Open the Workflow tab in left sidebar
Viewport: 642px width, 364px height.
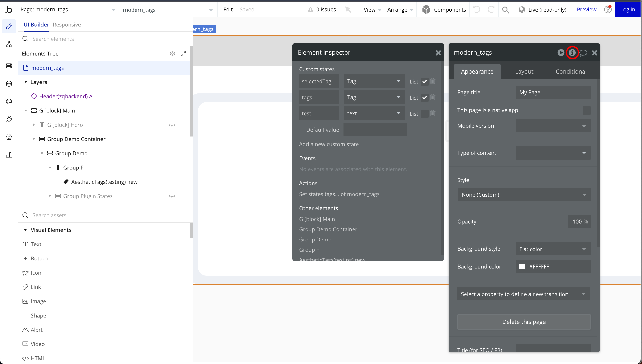9,44
